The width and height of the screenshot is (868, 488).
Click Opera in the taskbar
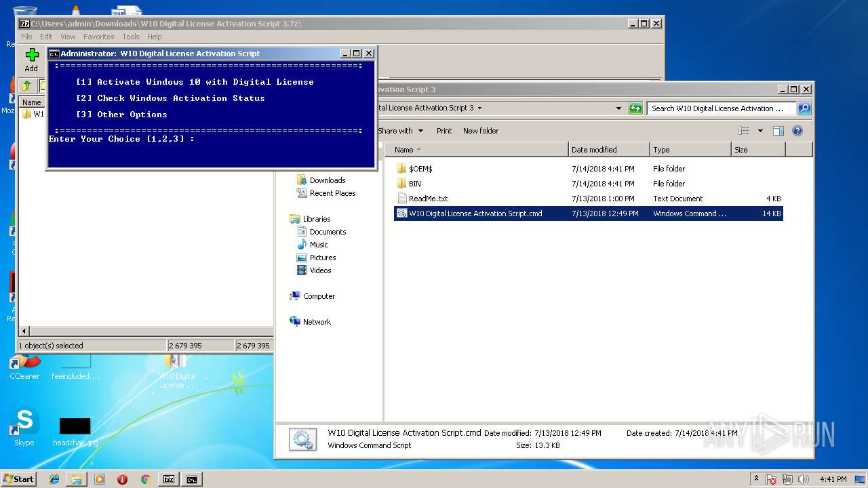tap(122, 479)
